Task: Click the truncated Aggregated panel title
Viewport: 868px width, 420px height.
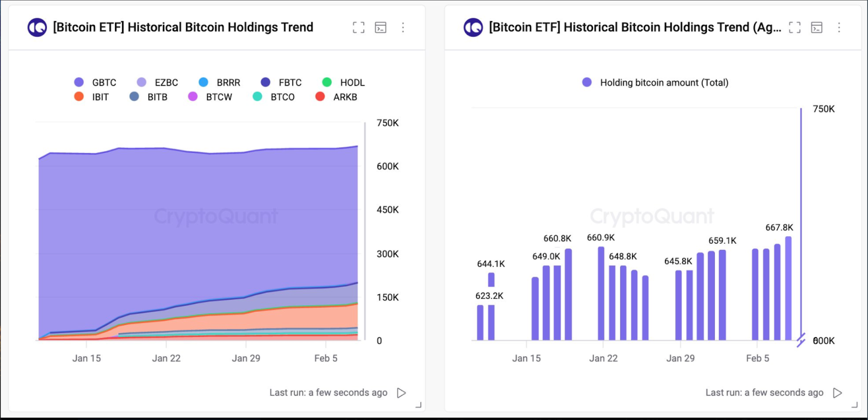Action: click(x=635, y=27)
